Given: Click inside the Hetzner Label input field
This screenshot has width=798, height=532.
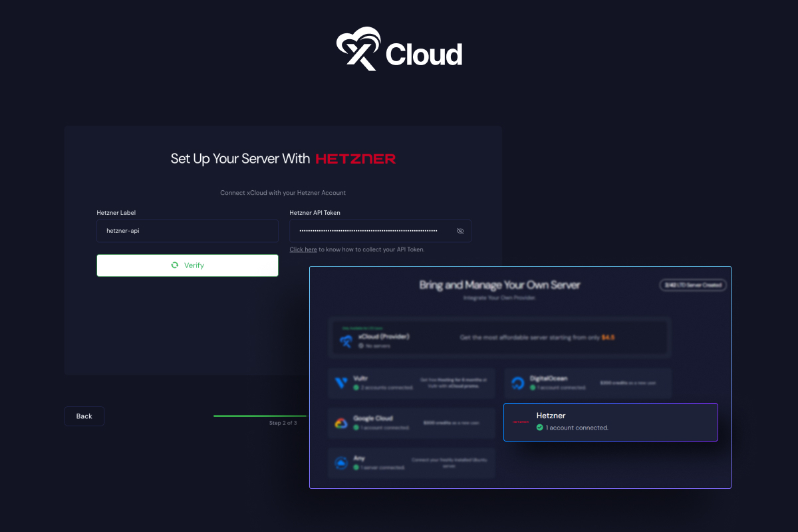Looking at the screenshot, I should 188,231.
